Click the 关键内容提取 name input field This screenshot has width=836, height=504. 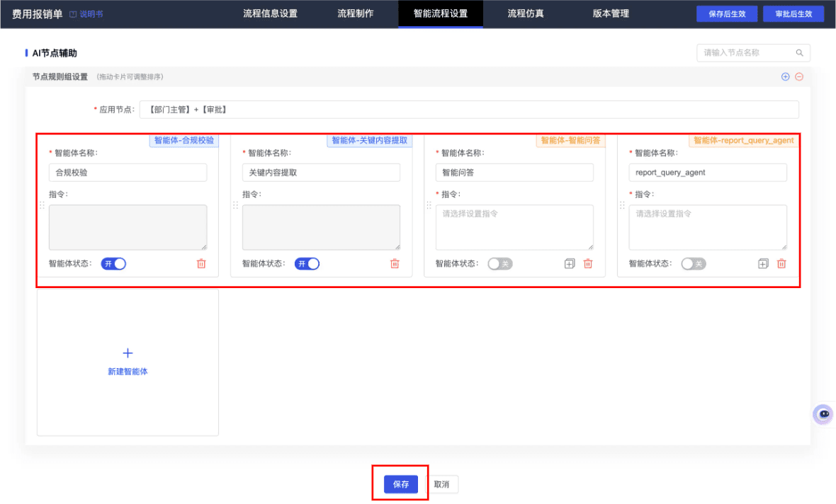321,173
